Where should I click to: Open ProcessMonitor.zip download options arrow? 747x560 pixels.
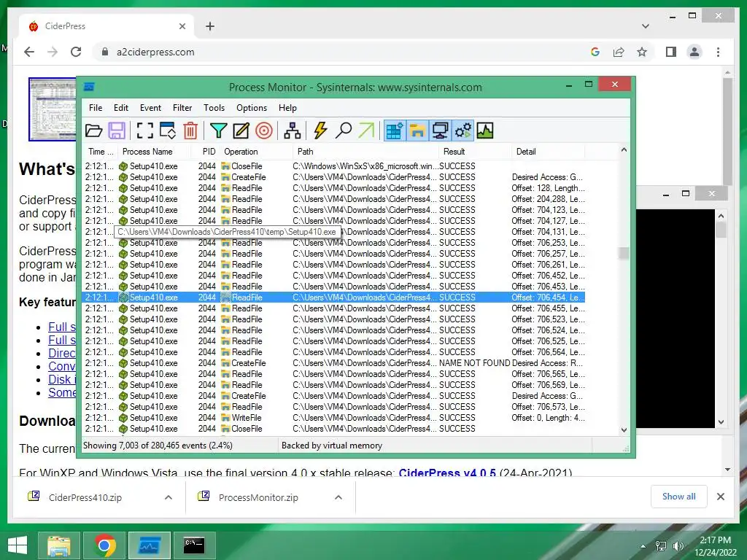tap(338, 497)
